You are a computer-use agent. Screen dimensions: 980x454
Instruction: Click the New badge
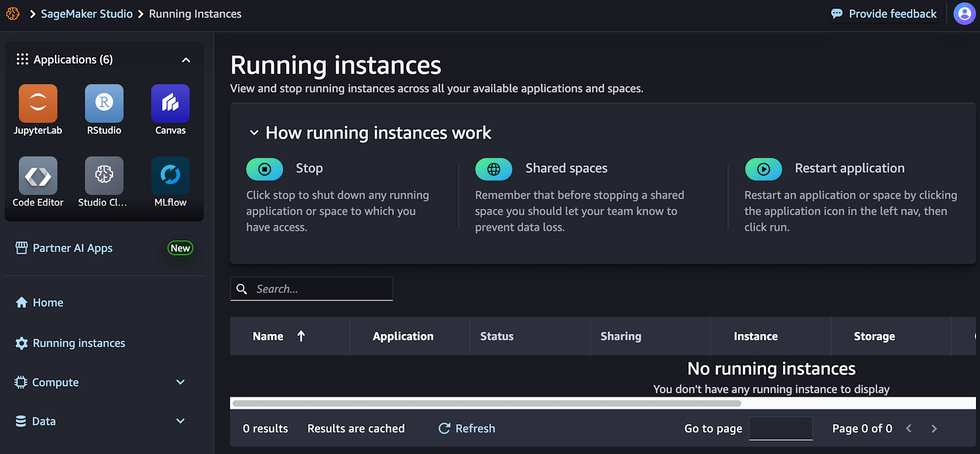tap(180, 248)
